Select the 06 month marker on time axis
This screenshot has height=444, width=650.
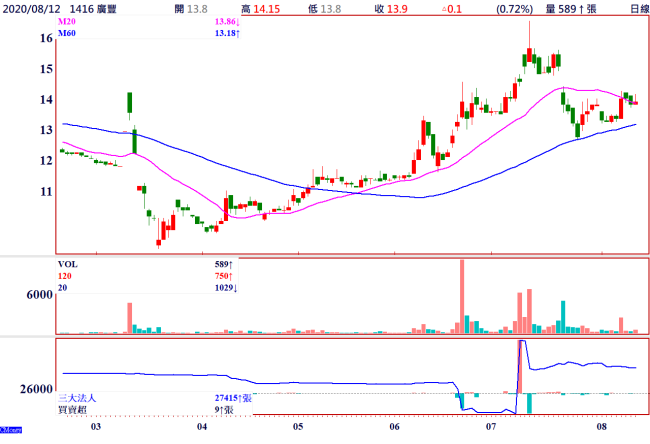395,427
